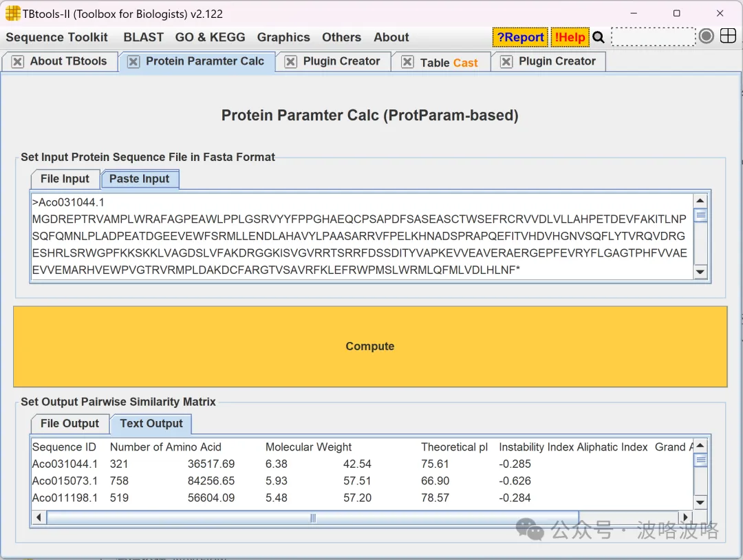Click the TBtools app logo icon
This screenshot has width=743, height=560.
point(13,13)
